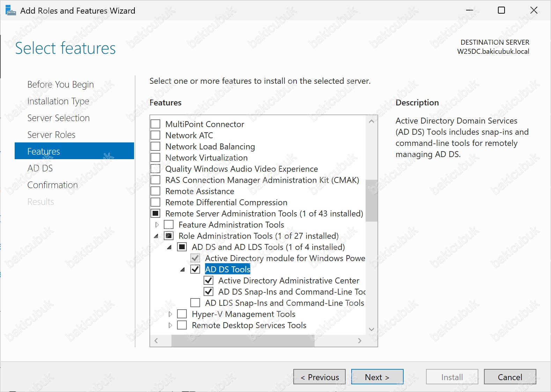Close the Add Roles and Features Wizard
This screenshot has width=551, height=392.
pos(534,10)
